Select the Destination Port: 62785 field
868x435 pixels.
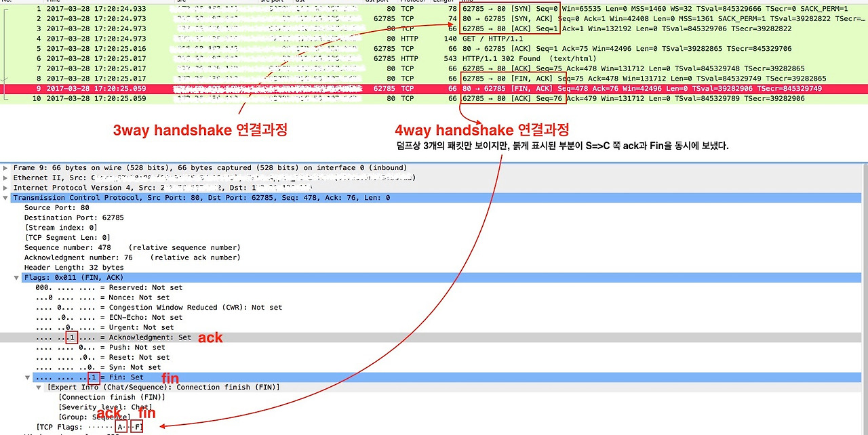(75, 218)
